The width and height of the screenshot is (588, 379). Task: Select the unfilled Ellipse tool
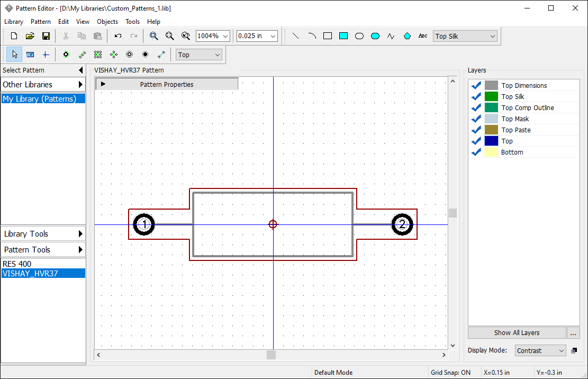(359, 36)
